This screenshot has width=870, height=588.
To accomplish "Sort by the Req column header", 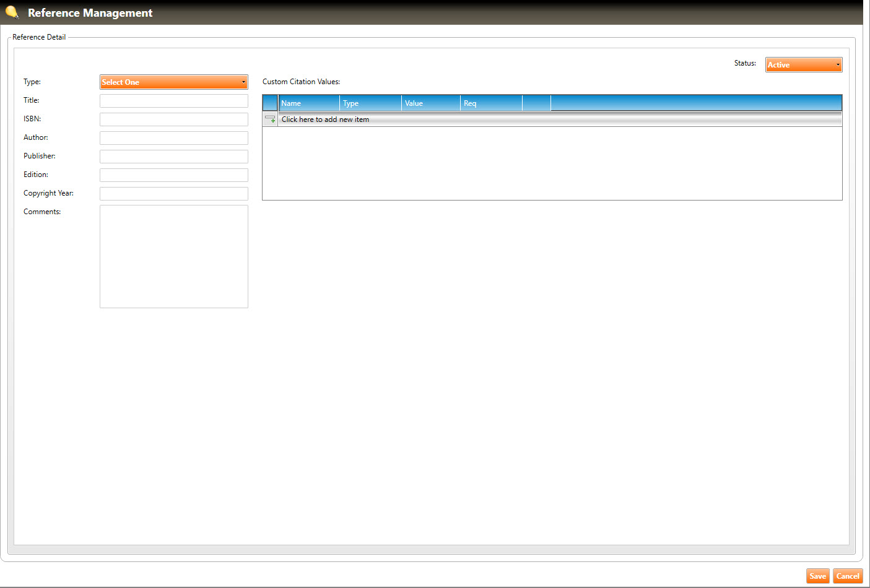I will (490, 103).
